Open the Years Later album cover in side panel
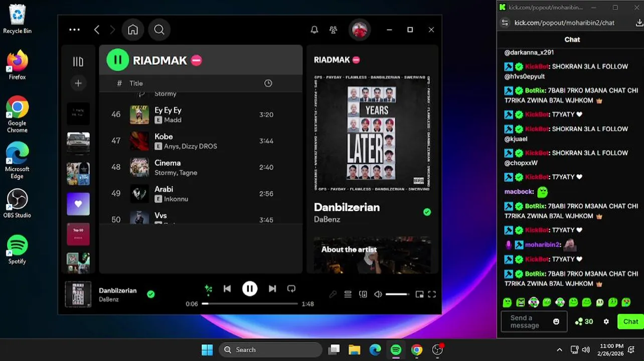644x361 pixels. pyautogui.click(x=372, y=133)
